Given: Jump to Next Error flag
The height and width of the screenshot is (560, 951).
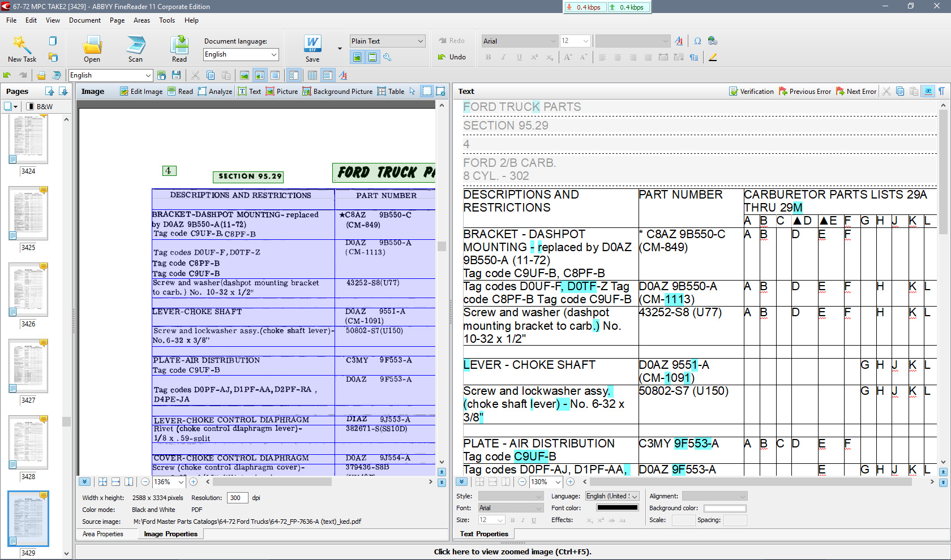Looking at the screenshot, I should (856, 91).
